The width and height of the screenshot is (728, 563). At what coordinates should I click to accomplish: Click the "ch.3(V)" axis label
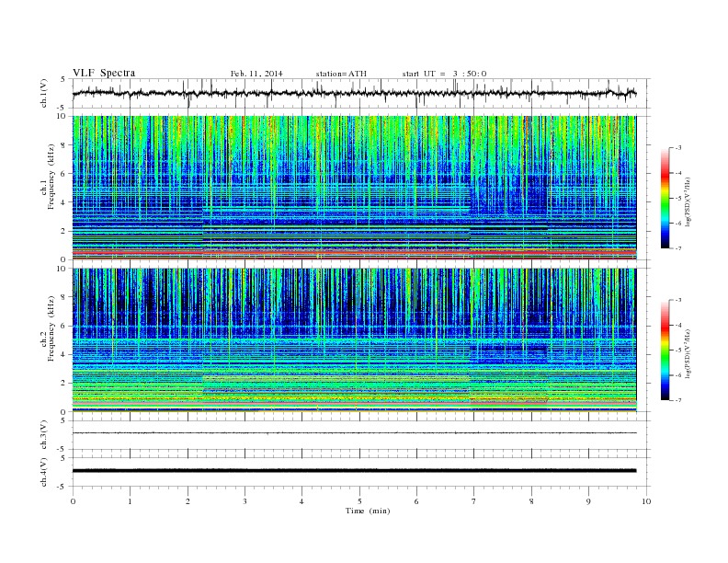pyautogui.click(x=44, y=435)
